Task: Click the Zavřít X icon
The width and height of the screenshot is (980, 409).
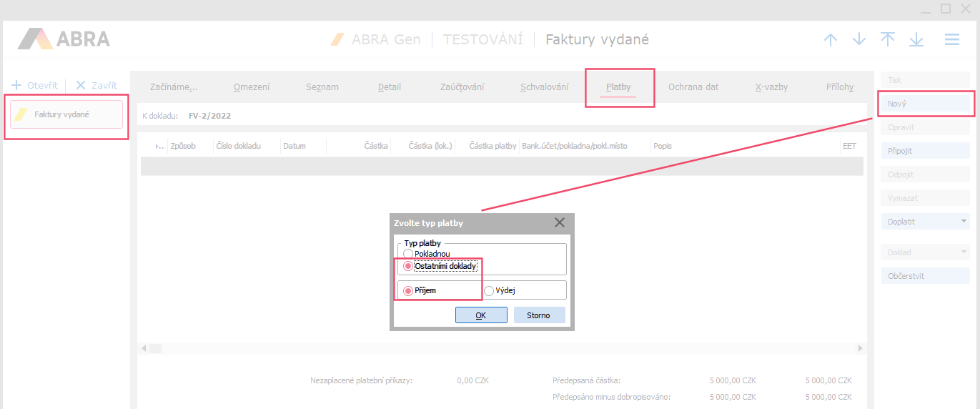Action: click(x=81, y=85)
